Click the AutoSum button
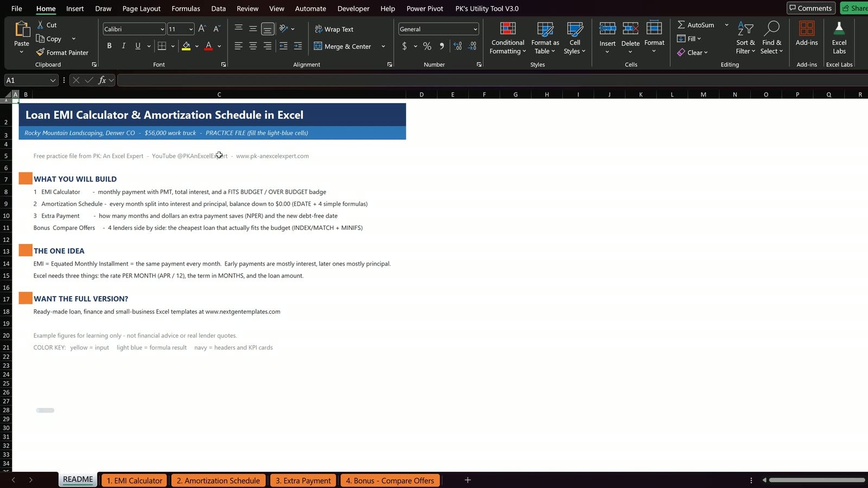 (x=696, y=25)
